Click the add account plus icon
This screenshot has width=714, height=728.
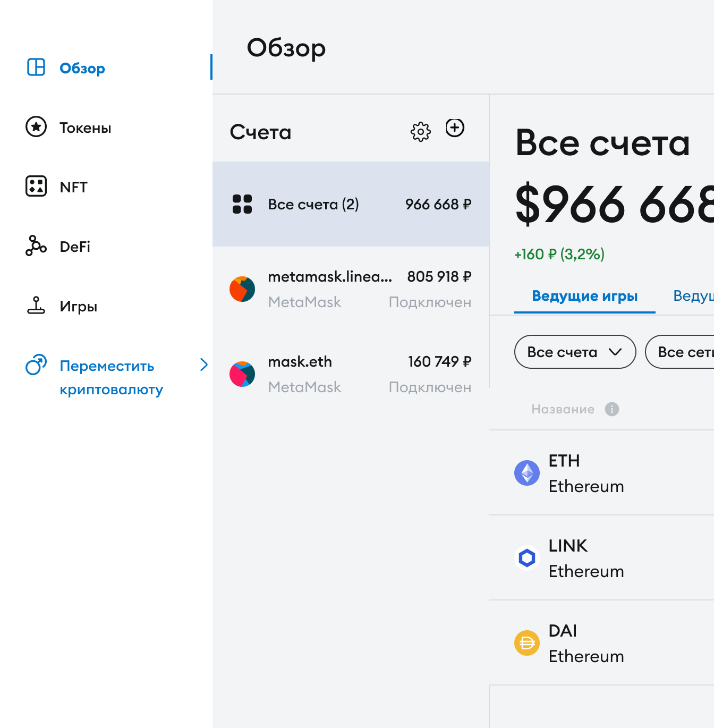(455, 128)
